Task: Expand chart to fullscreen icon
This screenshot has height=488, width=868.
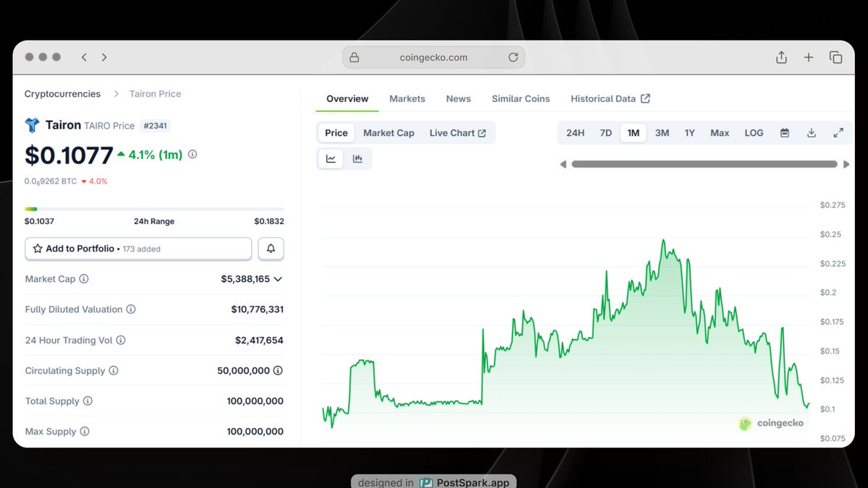Action: coord(838,133)
